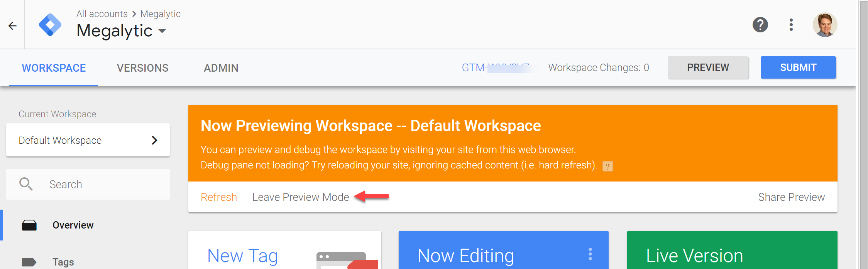Click the Overview folder icon in sidebar
This screenshot has height=269, width=868.
coord(29,225)
